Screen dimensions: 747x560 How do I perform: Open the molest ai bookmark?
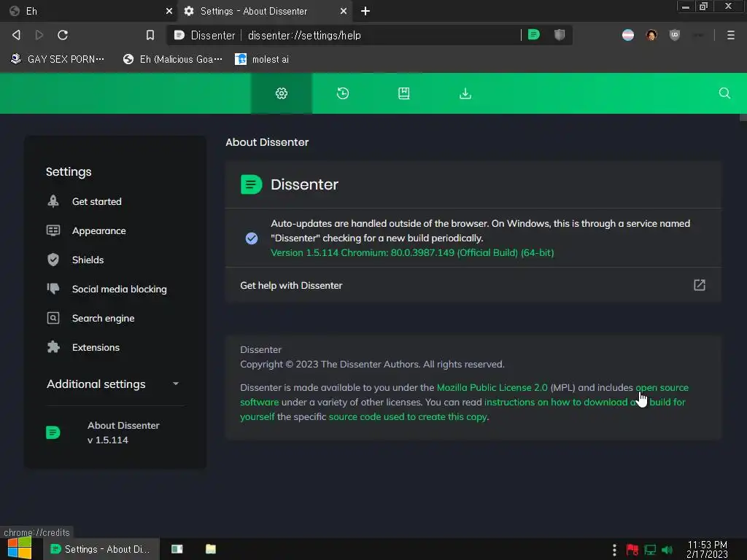262,59
